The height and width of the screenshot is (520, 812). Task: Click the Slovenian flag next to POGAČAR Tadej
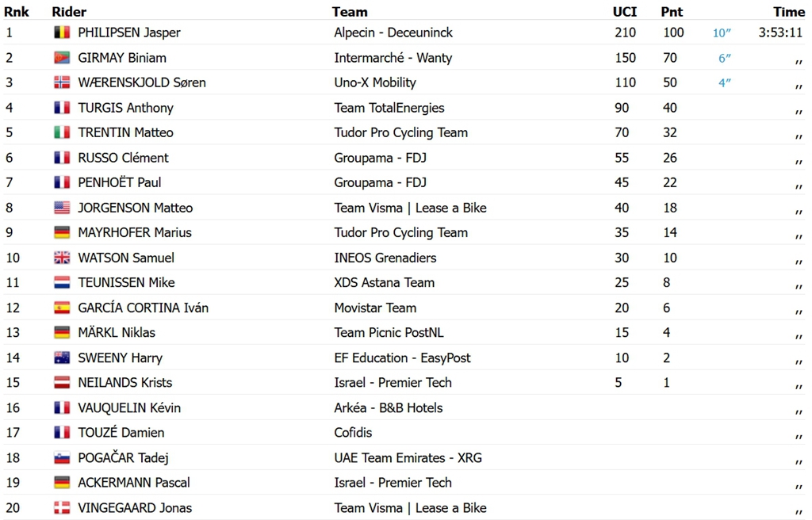[62, 458]
